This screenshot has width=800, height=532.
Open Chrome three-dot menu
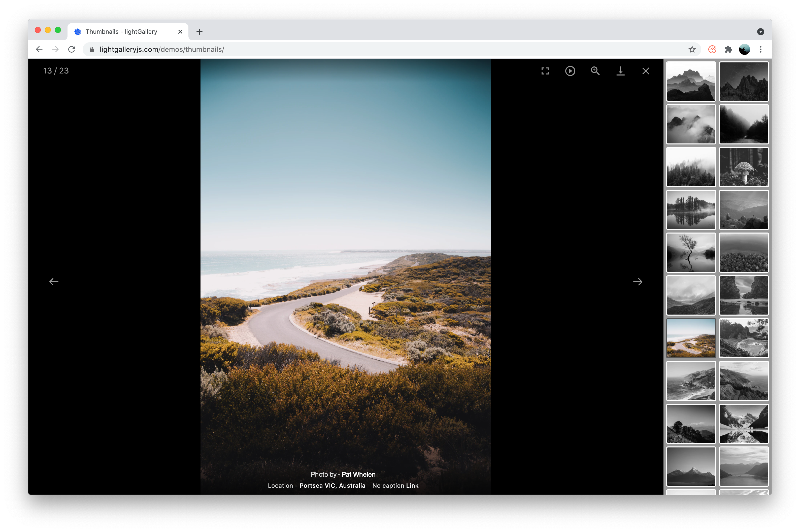[761, 50]
